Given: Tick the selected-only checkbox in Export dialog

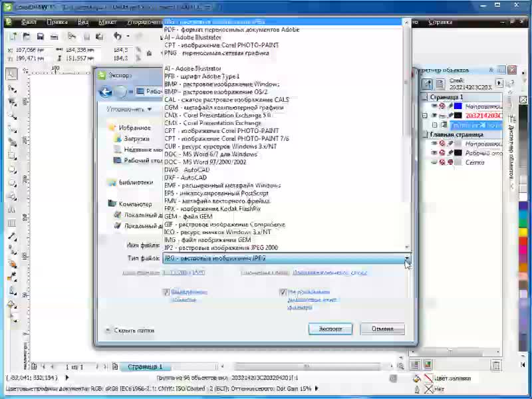Looking at the screenshot, I should pyautogui.click(x=166, y=292).
